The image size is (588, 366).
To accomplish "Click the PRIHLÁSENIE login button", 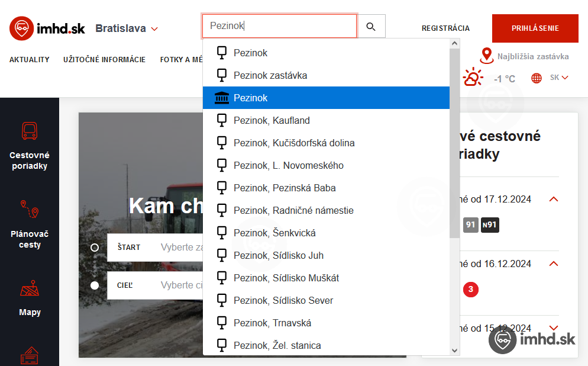I will pyautogui.click(x=535, y=28).
